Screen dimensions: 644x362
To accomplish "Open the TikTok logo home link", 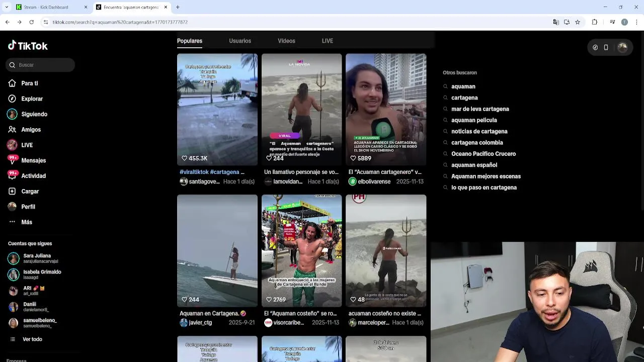I will (28, 46).
